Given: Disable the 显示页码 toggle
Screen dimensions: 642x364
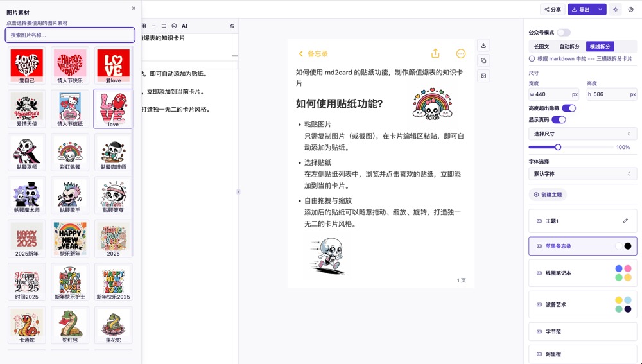Looking at the screenshot, I should pyautogui.click(x=558, y=119).
